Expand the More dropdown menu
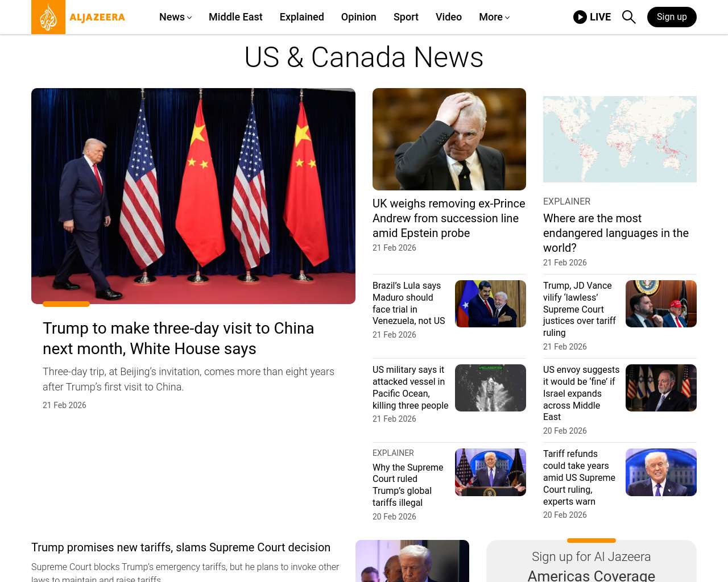Image resolution: width=728 pixels, height=582 pixels. 494,17
